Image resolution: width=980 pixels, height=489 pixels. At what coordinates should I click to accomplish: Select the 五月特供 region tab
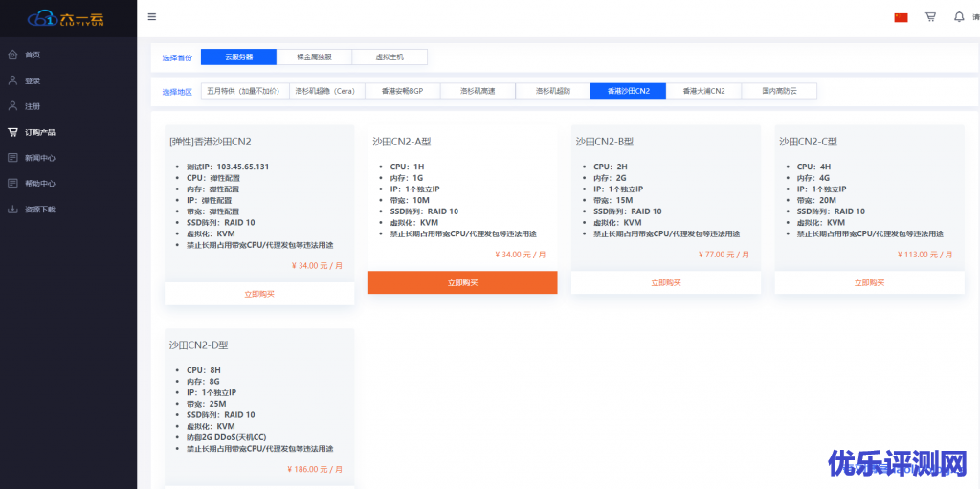click(243, 91)
